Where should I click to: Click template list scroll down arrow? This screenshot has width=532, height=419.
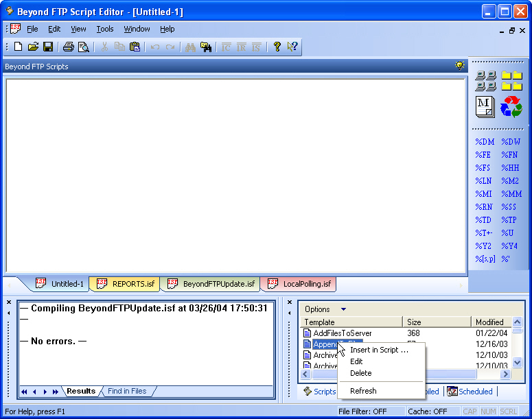point(517,362)
